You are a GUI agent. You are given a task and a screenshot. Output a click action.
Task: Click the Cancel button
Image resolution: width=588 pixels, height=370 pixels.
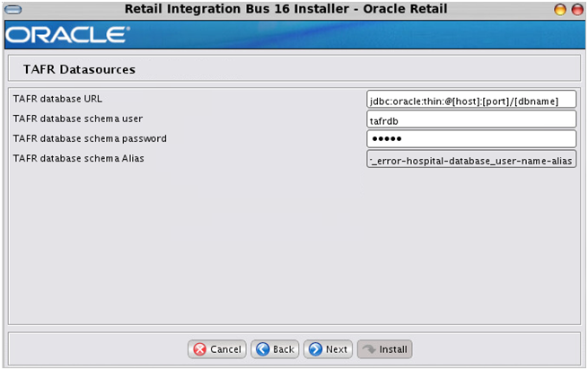point(216,349)
